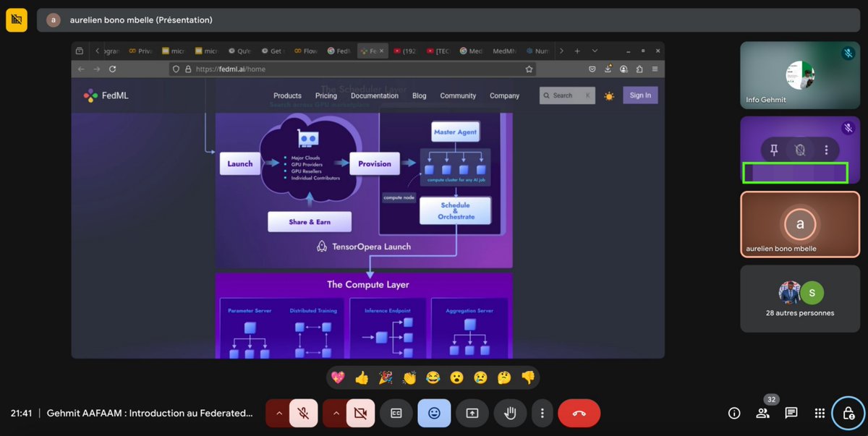868x436 pixels.
Task: Open Company menu on FedML
Action: (x=504, y=95)
